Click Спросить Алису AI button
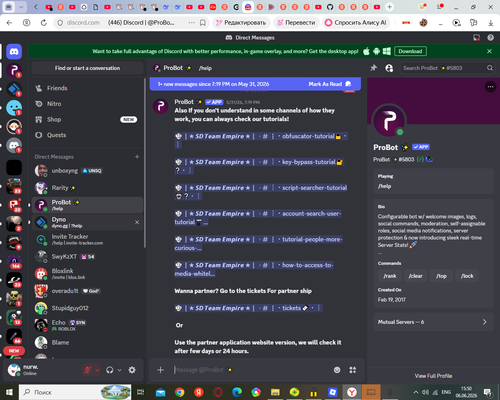 356,23
